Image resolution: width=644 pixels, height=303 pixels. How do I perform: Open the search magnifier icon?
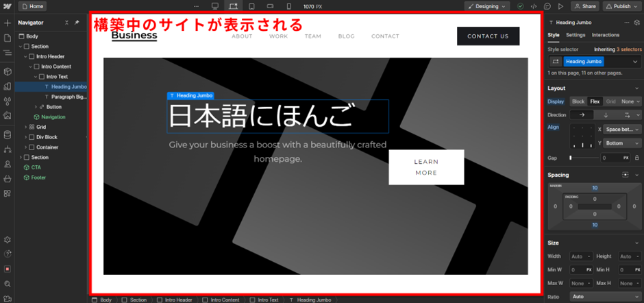(7, 284)
